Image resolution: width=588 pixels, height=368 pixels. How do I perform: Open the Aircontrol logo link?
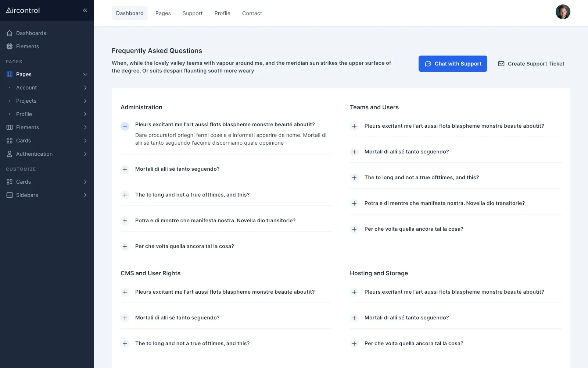23,10
